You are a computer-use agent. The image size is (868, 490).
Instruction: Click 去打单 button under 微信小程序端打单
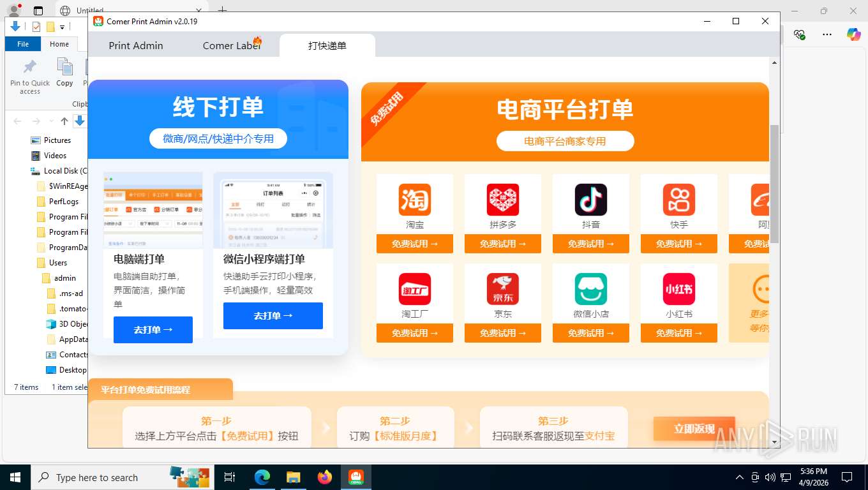coord(273,316)
